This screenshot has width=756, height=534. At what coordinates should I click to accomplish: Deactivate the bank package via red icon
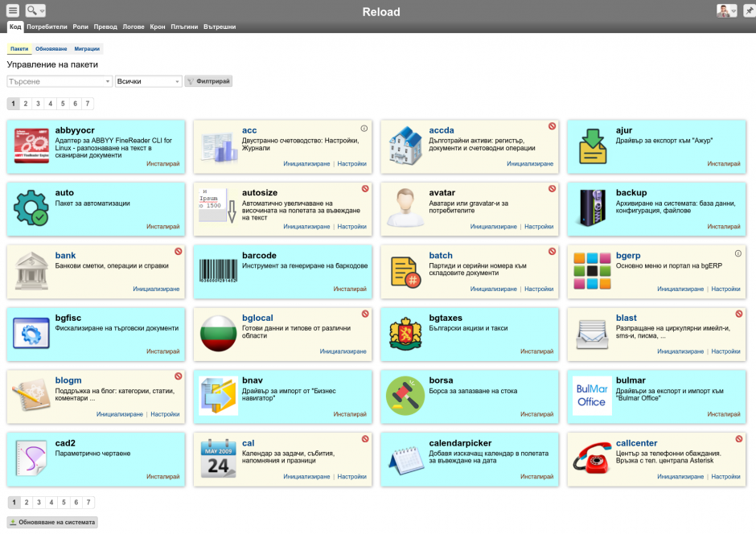178,252
